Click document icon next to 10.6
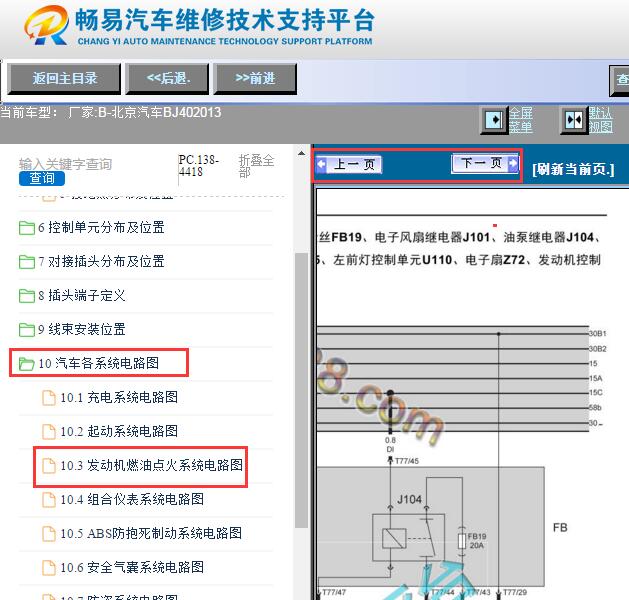Screen dimensions: 629x600 click(49, 568)
